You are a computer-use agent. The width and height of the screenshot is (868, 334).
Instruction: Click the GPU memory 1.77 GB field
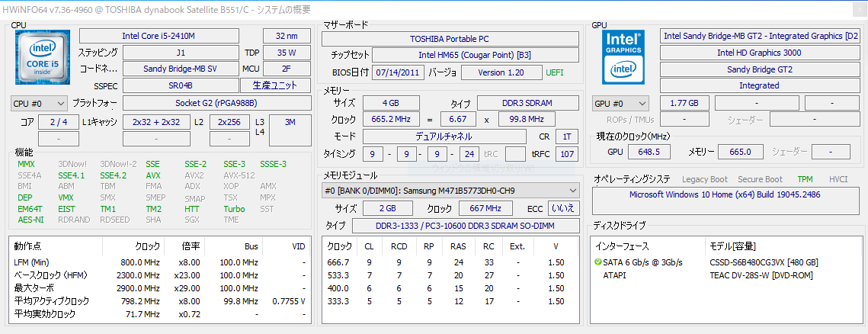(x=684, y=103)
